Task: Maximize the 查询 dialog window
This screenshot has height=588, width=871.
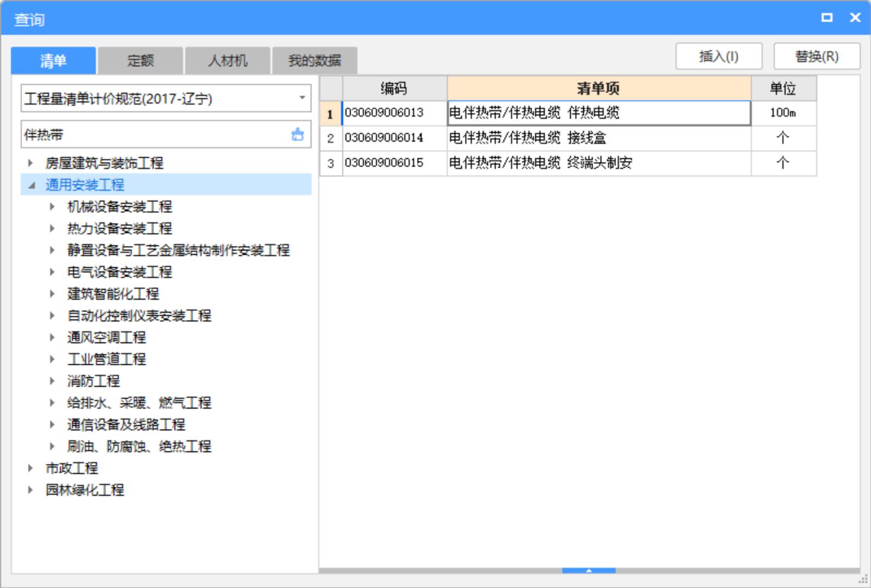Action: [827, 17]
